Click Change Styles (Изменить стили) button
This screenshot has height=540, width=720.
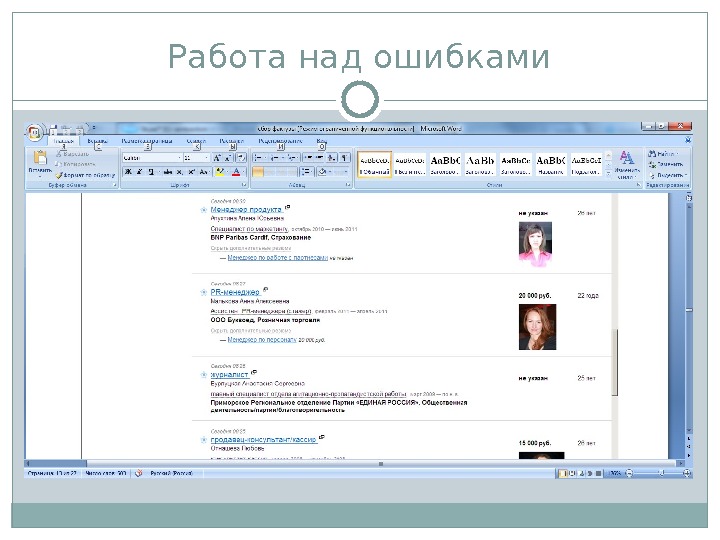click(627, 164)
